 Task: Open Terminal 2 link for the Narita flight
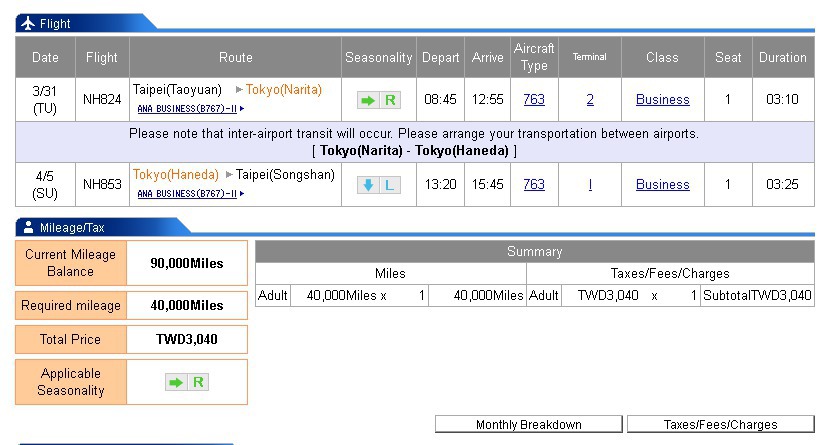[x=590, y=100]
